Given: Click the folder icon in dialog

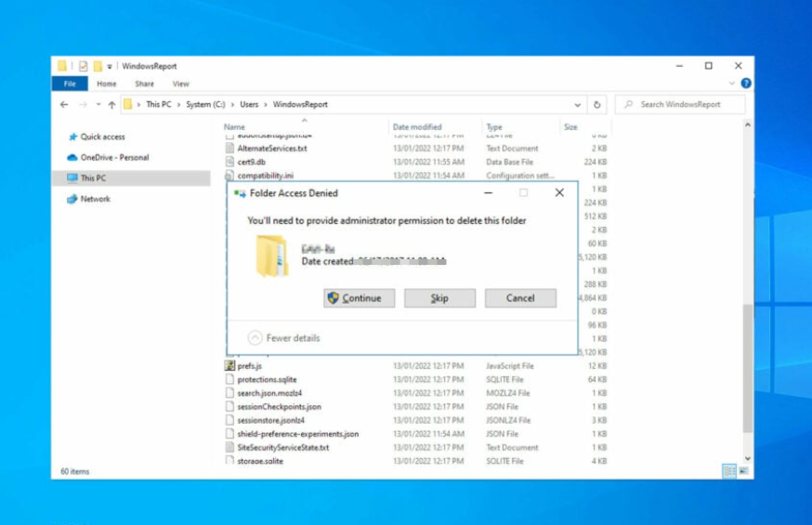Looking at the screenshot, I should pyautogui.click(x=272, y=256).
